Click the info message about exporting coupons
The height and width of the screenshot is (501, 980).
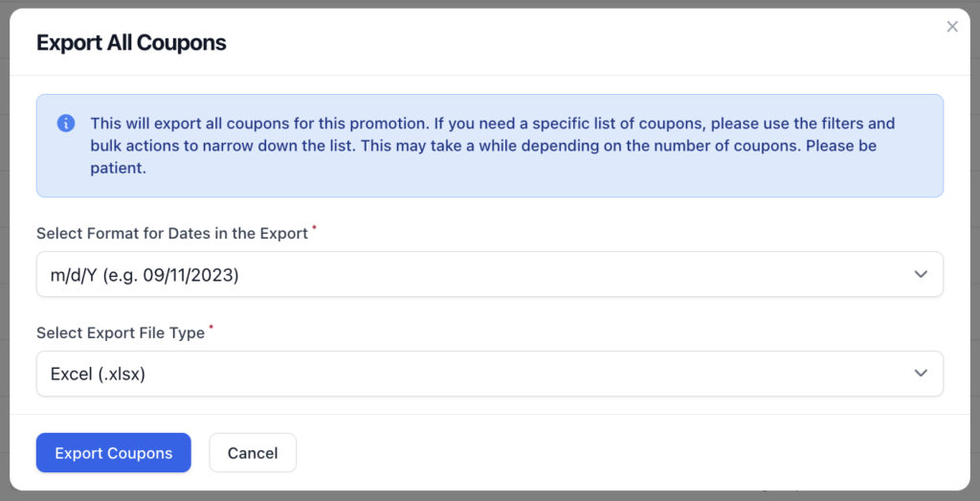(489, 146)
